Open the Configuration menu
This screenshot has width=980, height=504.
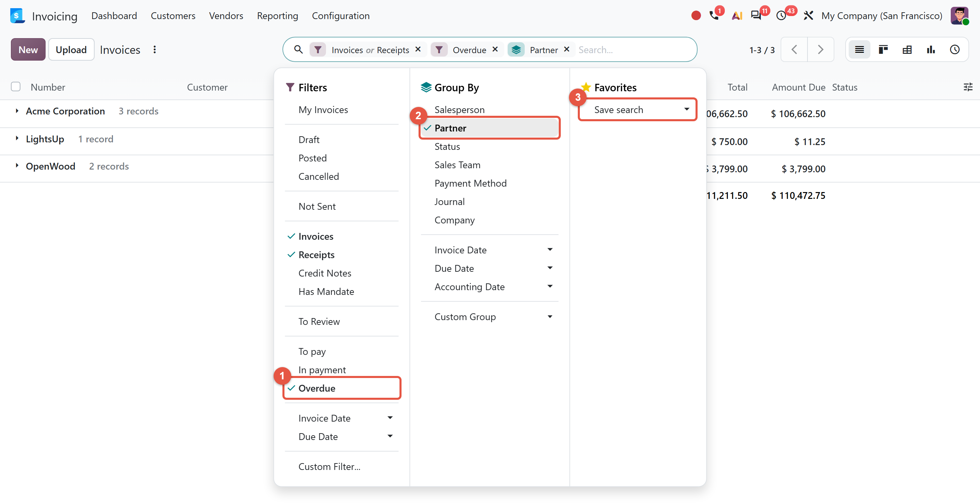tap(341, 16)
